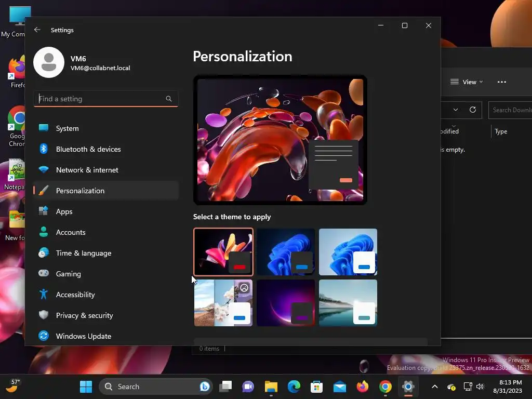Click the Gaming controller icon
532x399 pixels.
44,273
